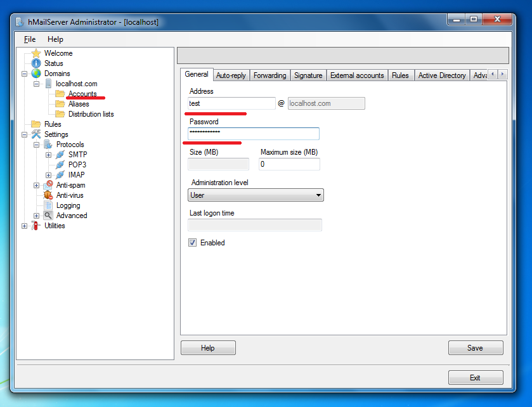Click the Domains globe icon
532x407 pixels.
[36, 74]
